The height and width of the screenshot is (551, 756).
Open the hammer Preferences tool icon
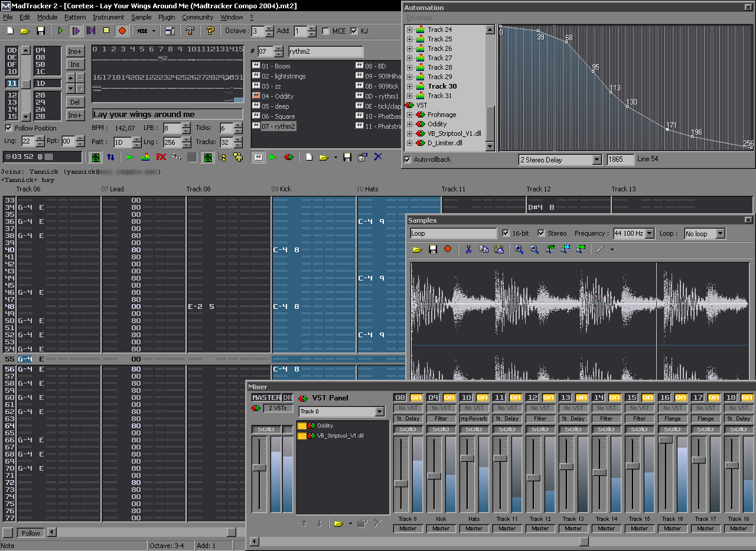[190, 31]
